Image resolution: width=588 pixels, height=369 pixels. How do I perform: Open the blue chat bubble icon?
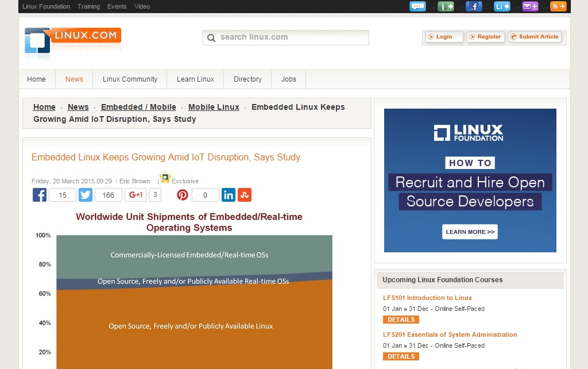point(417,6)
